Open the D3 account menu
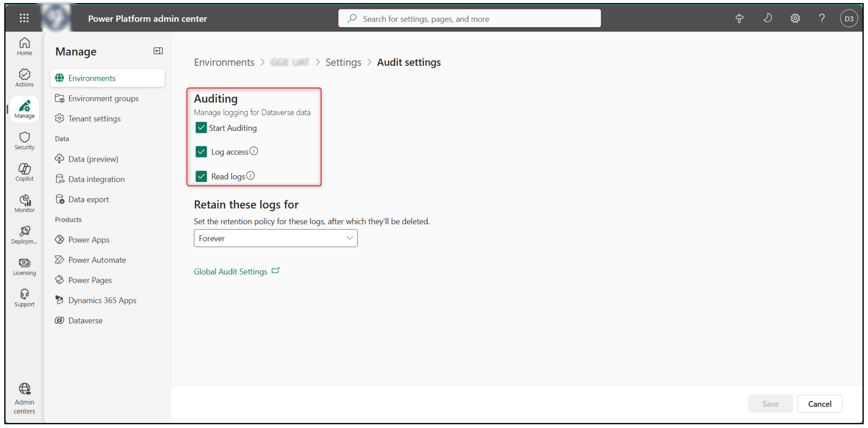 (x=848, y=19)
